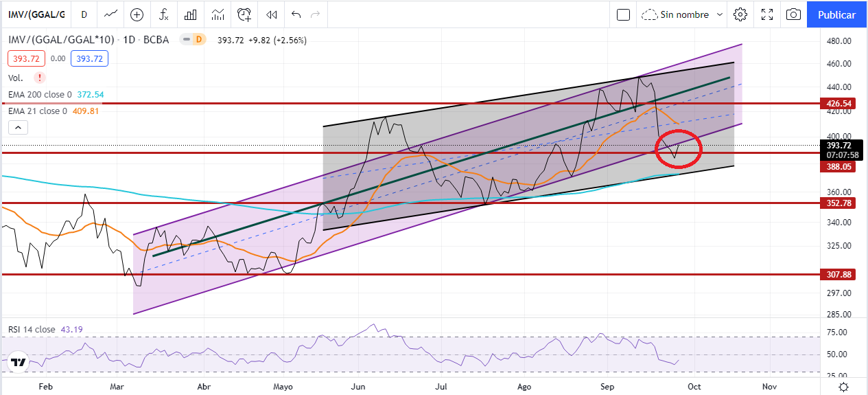Click the 0.00 spread value between price boxes
Viewport: 868px width, 395px height.
pyautogui.click(x=58, y=59)
